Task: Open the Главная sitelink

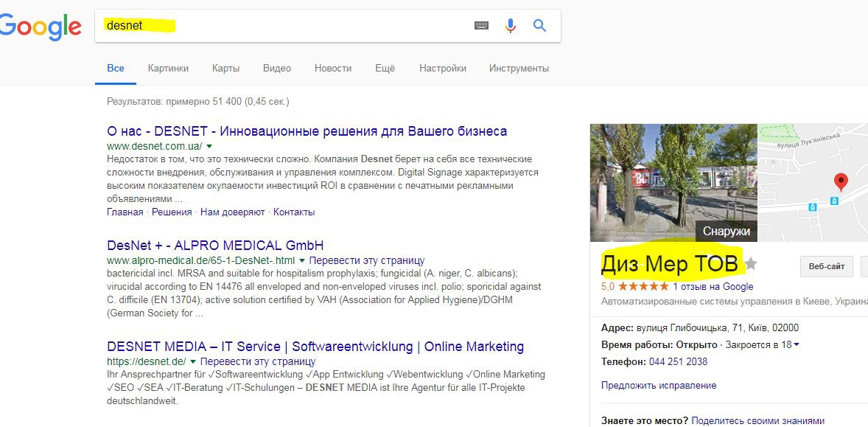Action: [125, 212]
